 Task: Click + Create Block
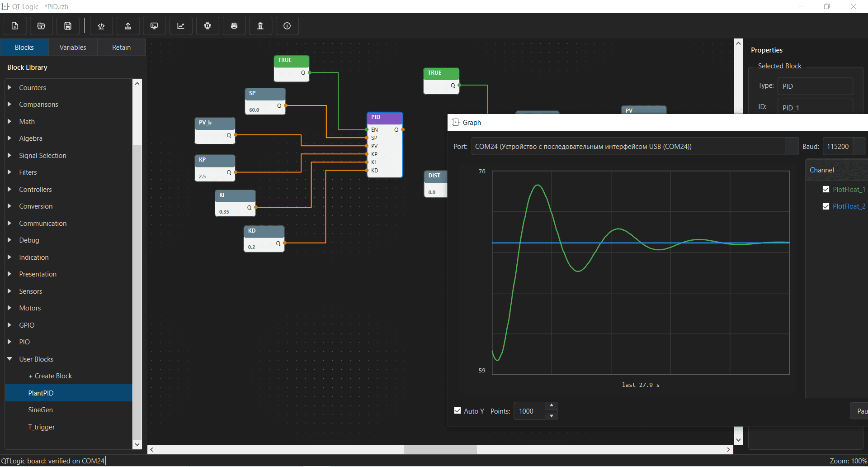(x=50, y=376)
